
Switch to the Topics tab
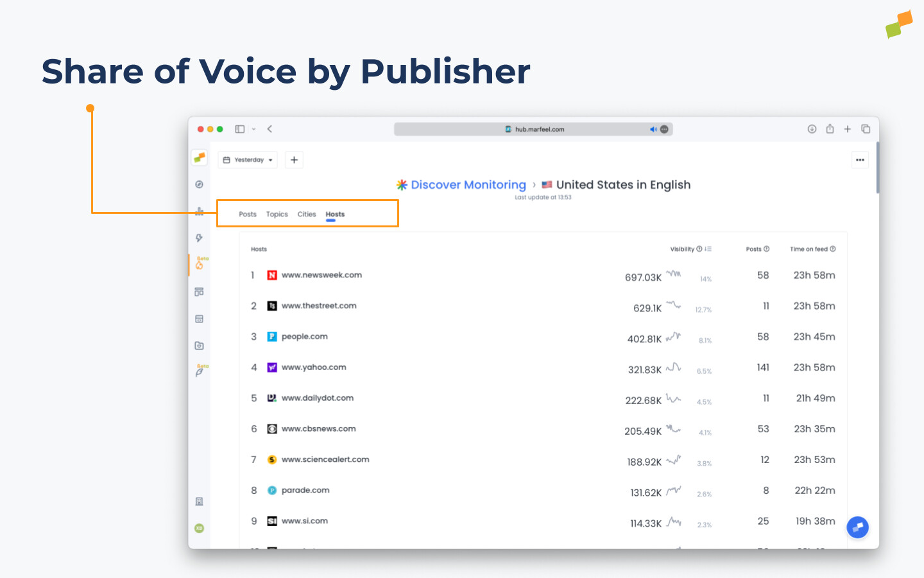pyautogui.click(x=277, y=214)
